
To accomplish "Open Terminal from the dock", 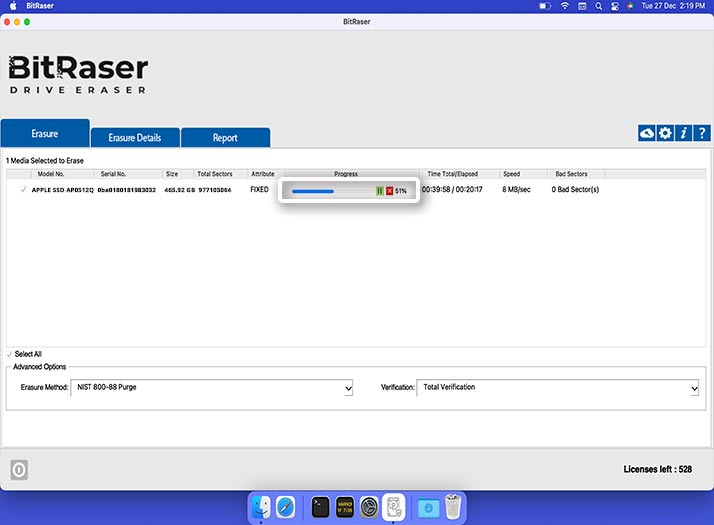I will click(x=320, y=507).
